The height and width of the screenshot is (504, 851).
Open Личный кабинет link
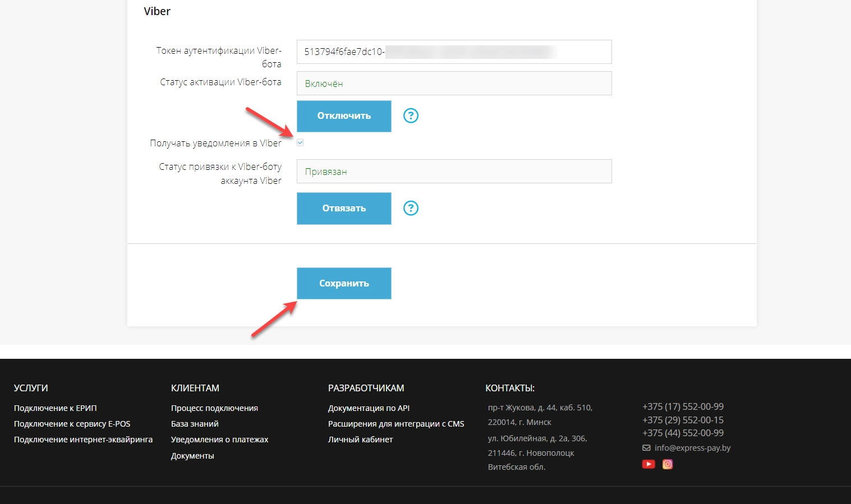coord(360,440)
